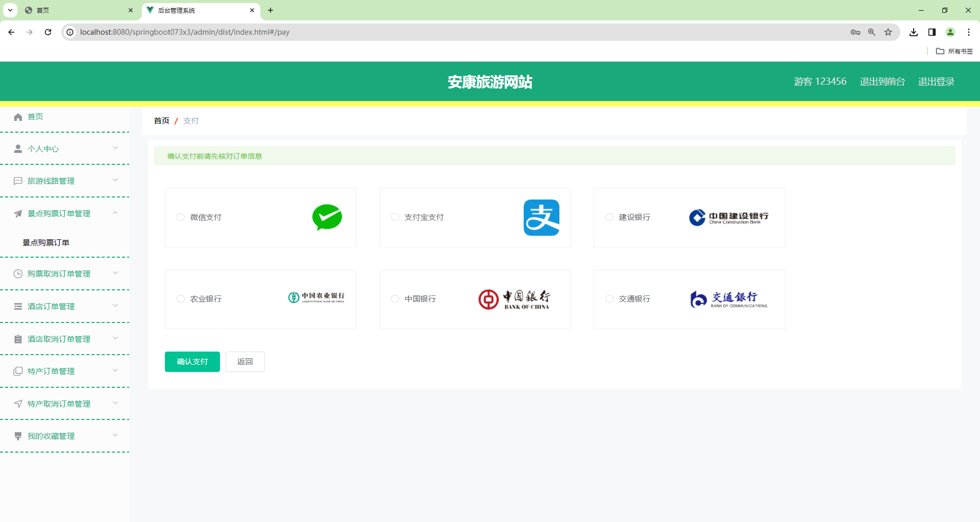Viewport: 980px width, 522px height.
Task: Click the 游客 123456 user label
Action: 820,82
